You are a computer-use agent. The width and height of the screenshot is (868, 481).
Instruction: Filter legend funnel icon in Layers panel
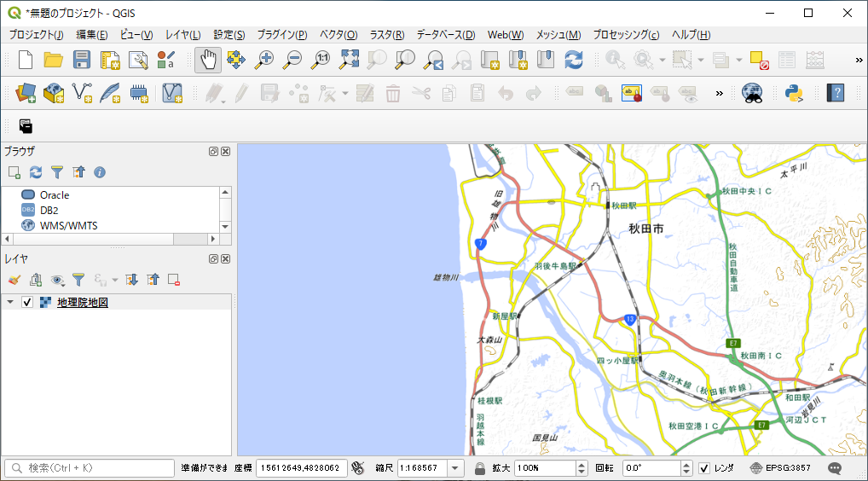tap(78, 280)
